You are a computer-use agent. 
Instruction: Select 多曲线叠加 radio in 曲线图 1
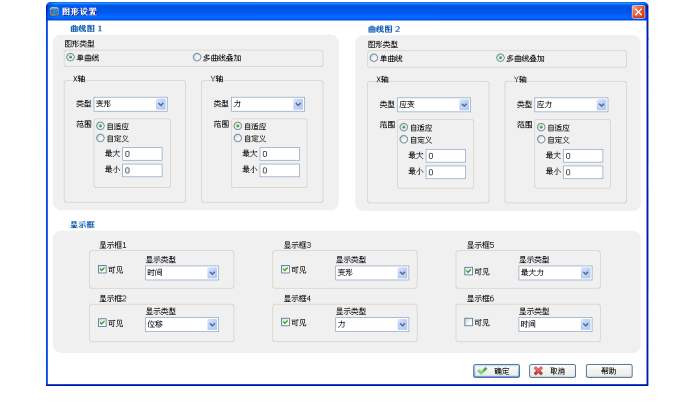coord(196,58)
